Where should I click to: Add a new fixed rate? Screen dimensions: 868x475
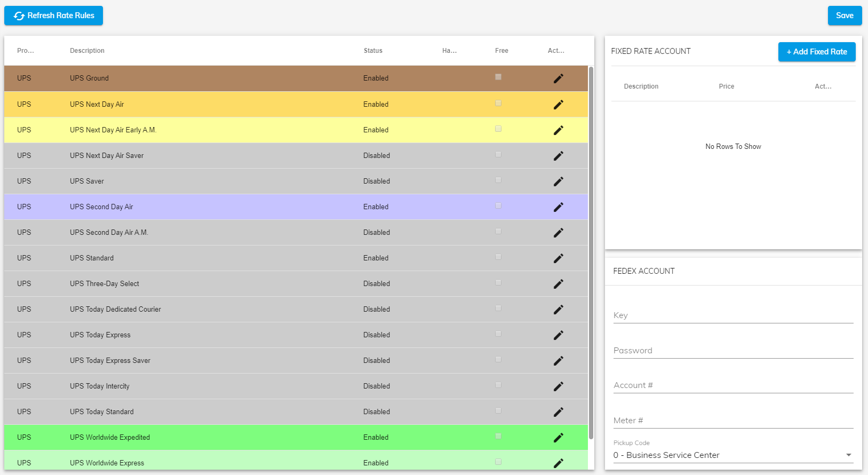pyautogui.click(x=816, y=52)
